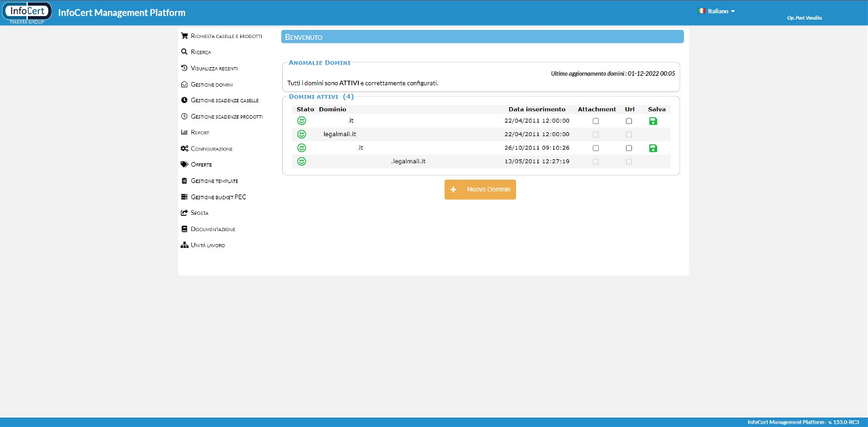Click the magnifier icon beside Ricerca

click(x=184, y=52)
